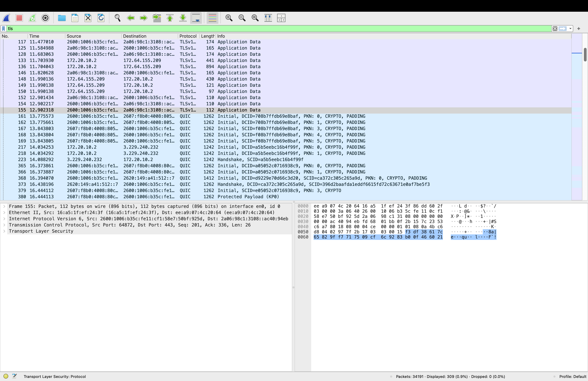Stop capturing packets with the red square
The image size is (588, 381).
tap(19, 18)
